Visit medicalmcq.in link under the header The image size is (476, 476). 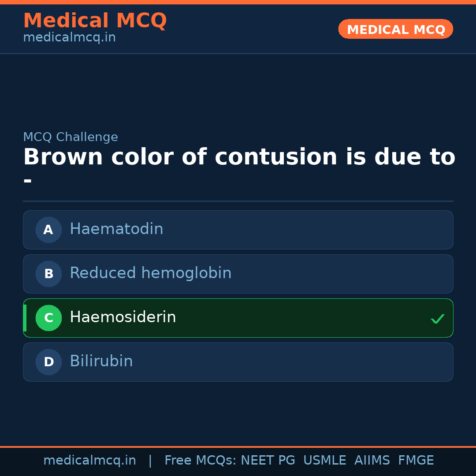point(69,38)
